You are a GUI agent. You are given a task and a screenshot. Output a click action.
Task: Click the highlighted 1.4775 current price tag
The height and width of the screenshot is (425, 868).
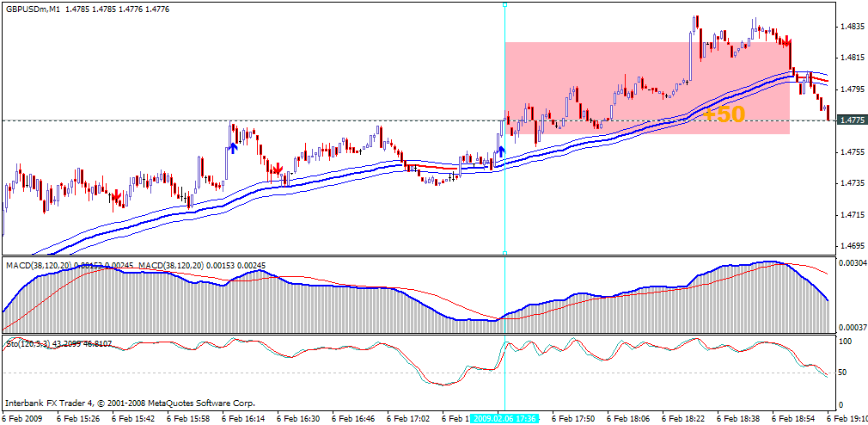[852, 120]
